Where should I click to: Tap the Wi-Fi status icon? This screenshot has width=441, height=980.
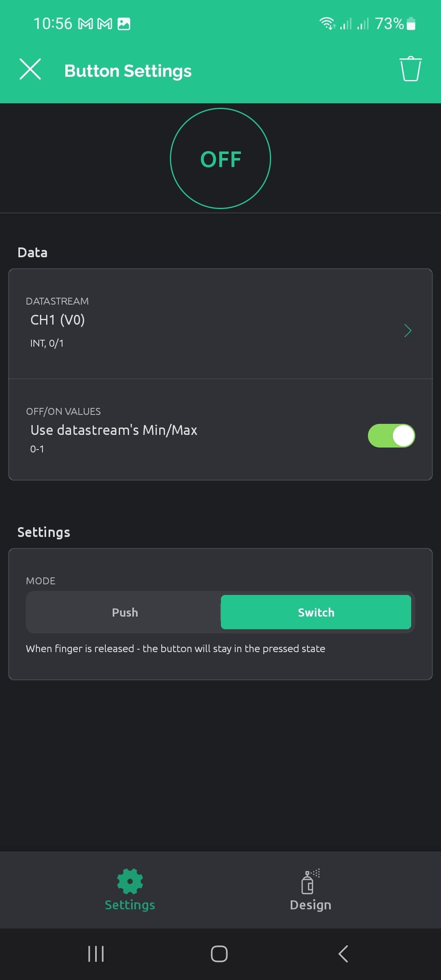327,24
